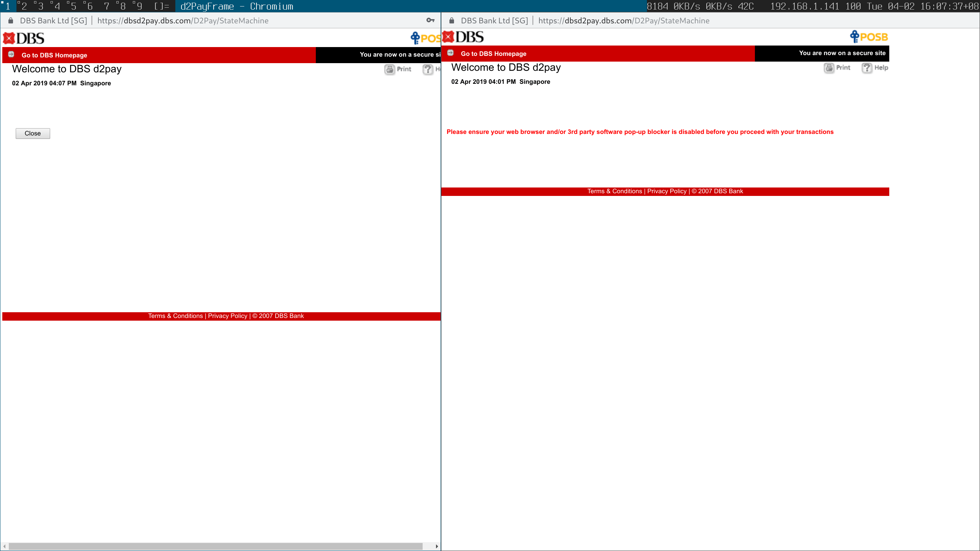Click the saved password key icon
Viewport: 980px width, 551px height.
click(x=430, y=20)
